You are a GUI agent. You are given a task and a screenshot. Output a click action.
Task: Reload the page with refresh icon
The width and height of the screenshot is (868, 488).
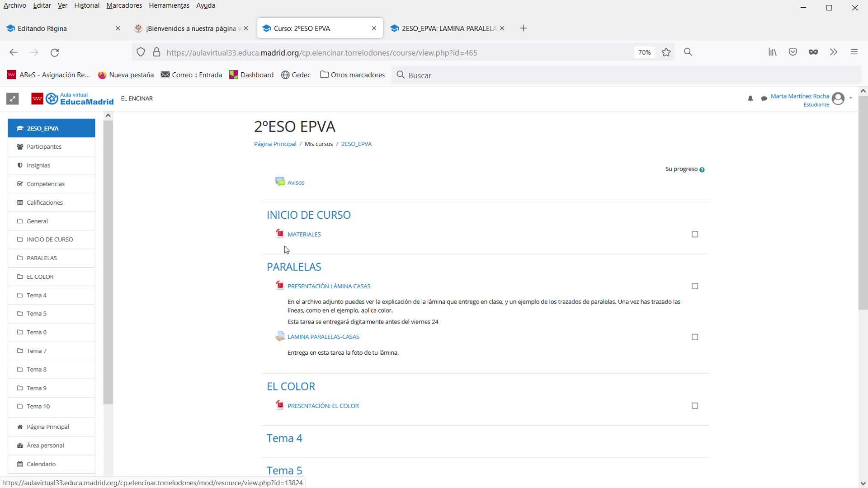pos(55,52)
